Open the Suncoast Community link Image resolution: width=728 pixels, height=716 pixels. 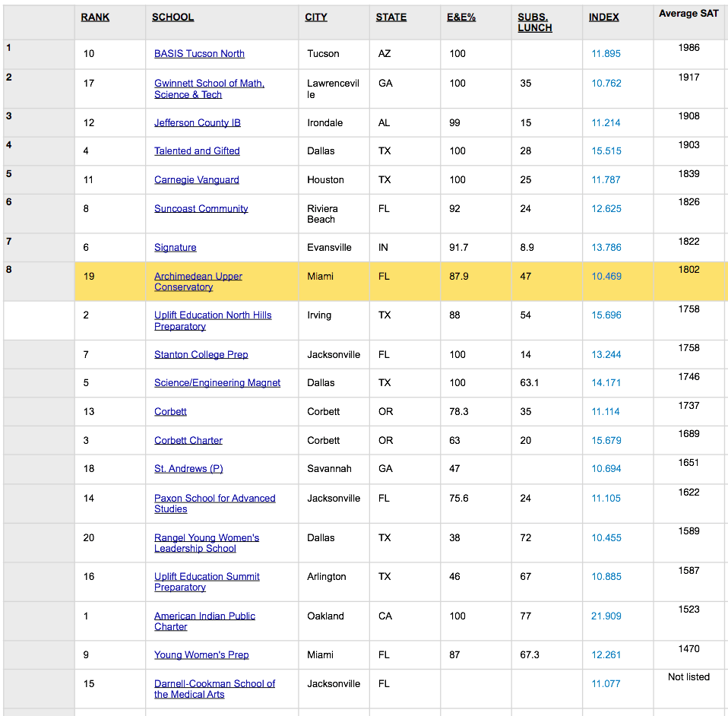tap(201, 208)
